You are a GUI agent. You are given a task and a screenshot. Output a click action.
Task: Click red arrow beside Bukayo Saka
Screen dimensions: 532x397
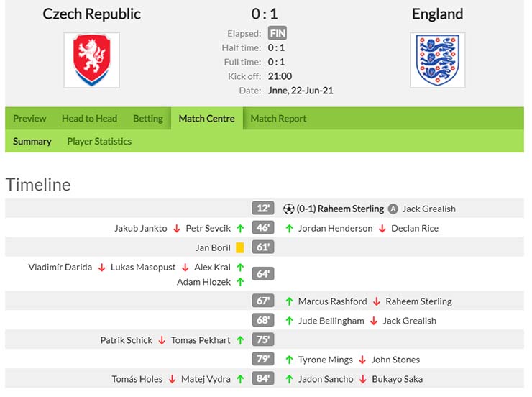pyautogui.click(x=363, y=379)
